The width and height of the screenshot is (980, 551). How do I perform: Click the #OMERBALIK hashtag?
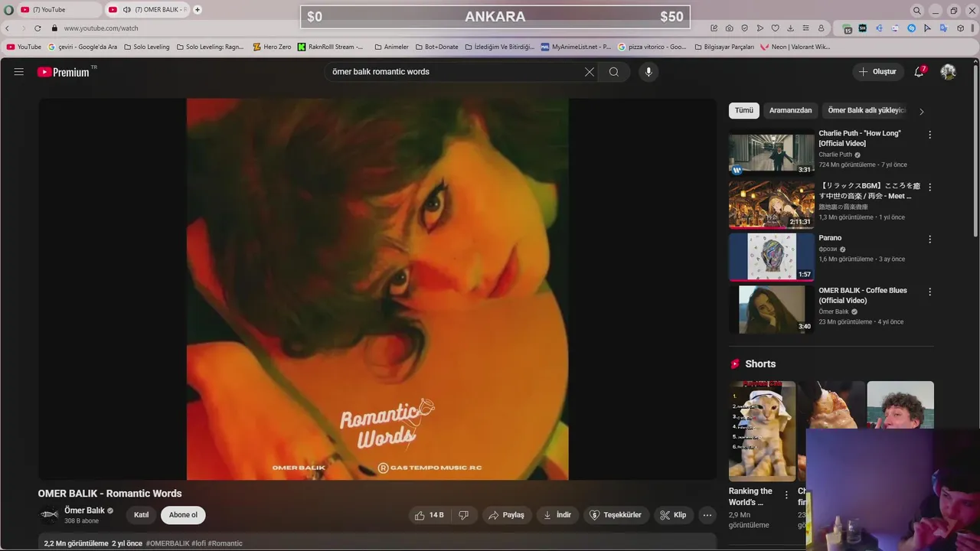coord(168,543)
